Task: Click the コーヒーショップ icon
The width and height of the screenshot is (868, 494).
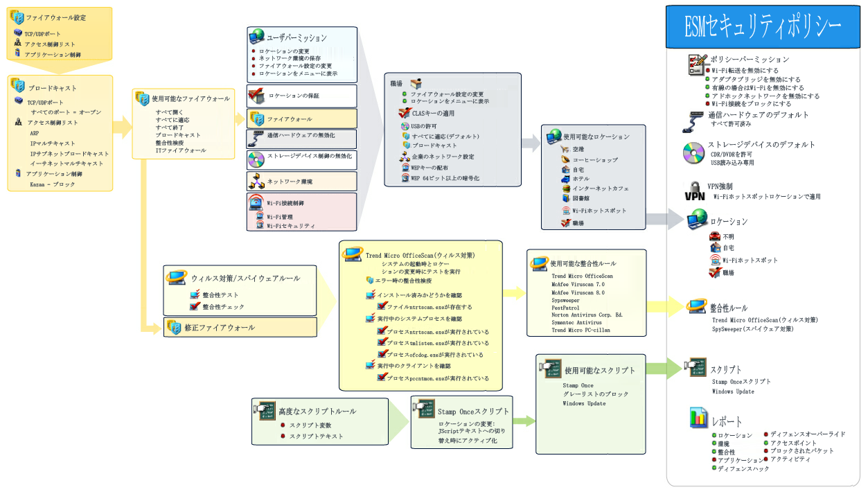Action: (x=565, y=159)
